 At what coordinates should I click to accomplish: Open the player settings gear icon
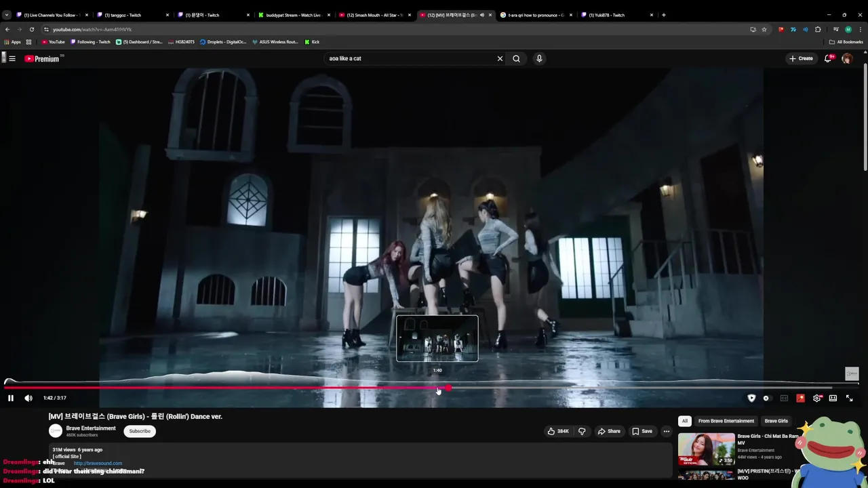[816, 398]
